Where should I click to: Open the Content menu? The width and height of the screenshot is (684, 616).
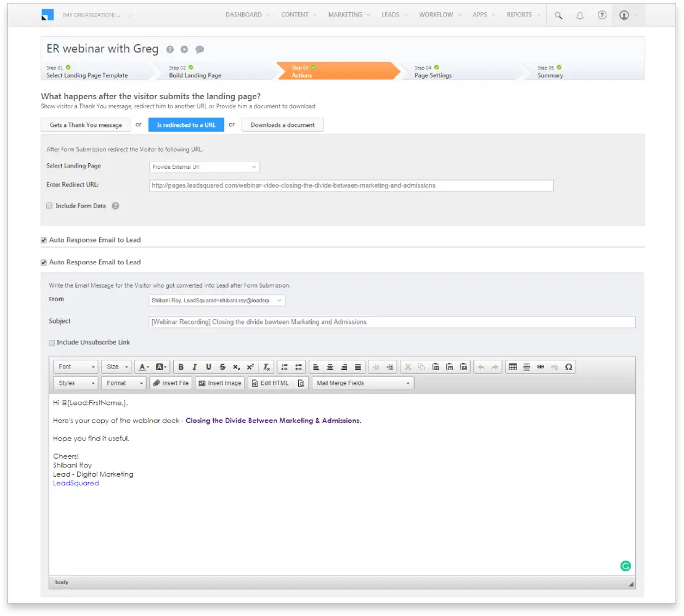point(299,15)
